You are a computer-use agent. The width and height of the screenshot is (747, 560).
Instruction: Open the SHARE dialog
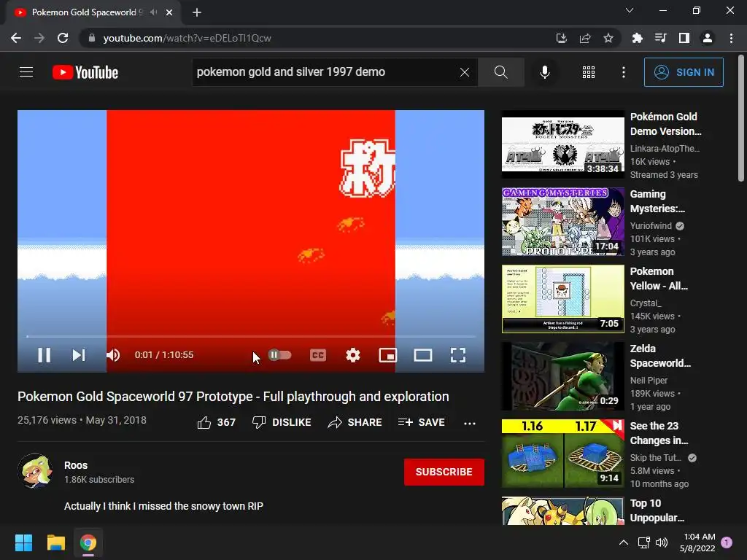pos(355,422)
